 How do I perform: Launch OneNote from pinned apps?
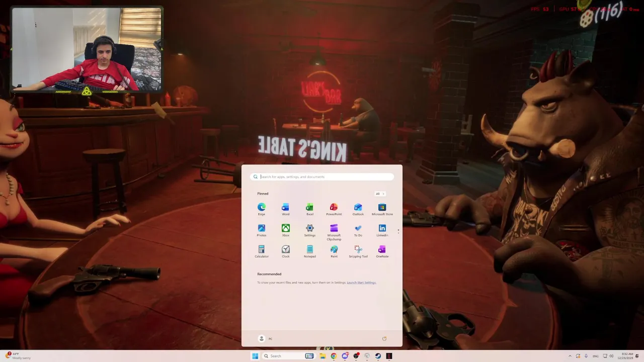point(382,252)
